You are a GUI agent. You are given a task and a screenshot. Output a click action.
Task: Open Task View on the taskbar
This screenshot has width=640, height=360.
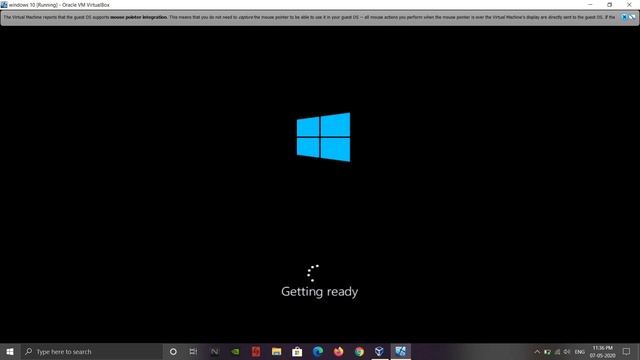(x=193, y=351)
